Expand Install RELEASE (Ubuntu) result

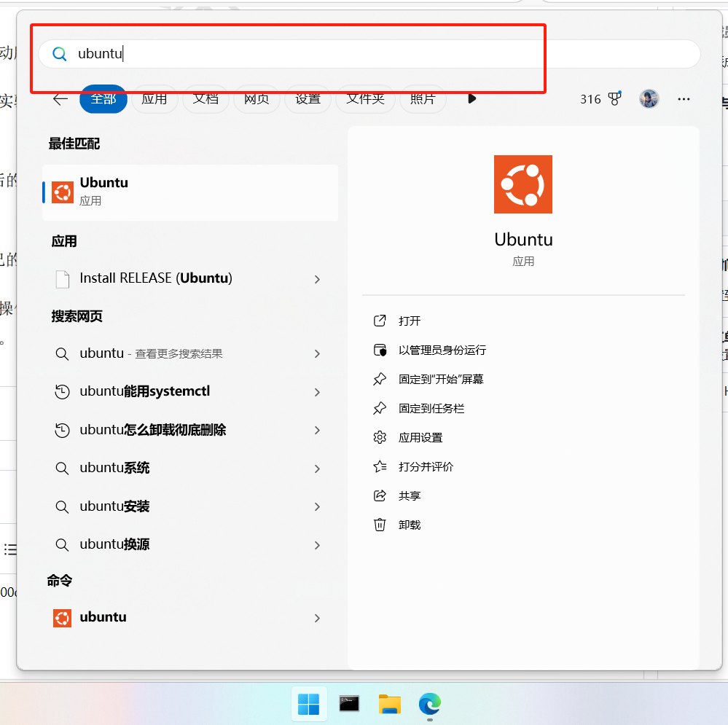click(x=317, y=279)
